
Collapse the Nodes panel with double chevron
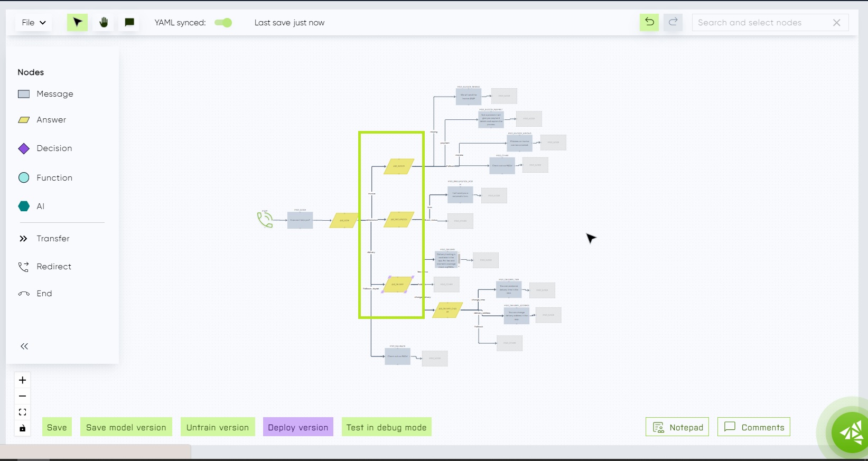[x=24, y=346]
